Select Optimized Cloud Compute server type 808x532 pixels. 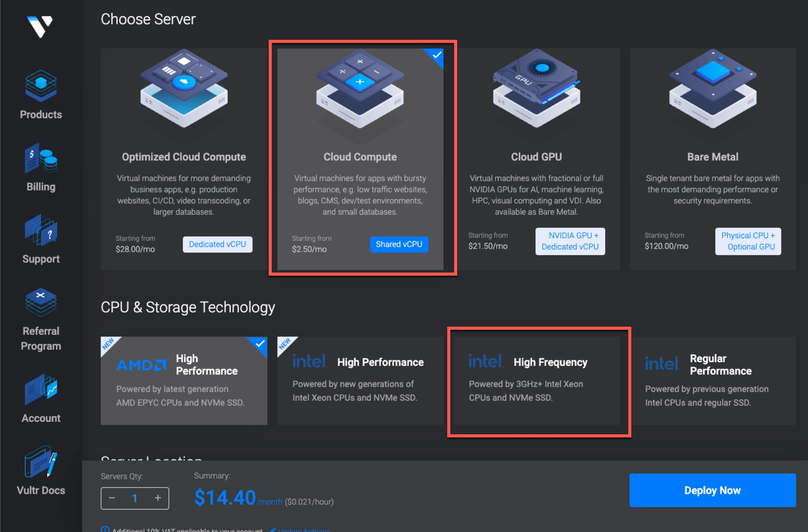click(x=184, y=157)
